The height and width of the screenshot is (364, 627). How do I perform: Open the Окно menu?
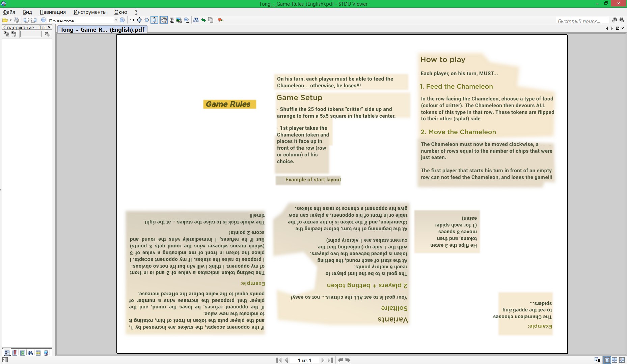point(121,12)
